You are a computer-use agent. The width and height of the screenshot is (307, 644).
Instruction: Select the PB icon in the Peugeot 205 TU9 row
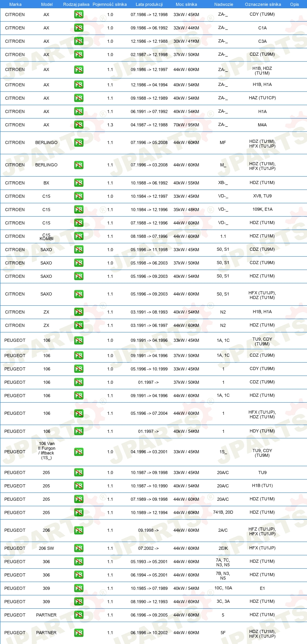(x=79, y=473)
